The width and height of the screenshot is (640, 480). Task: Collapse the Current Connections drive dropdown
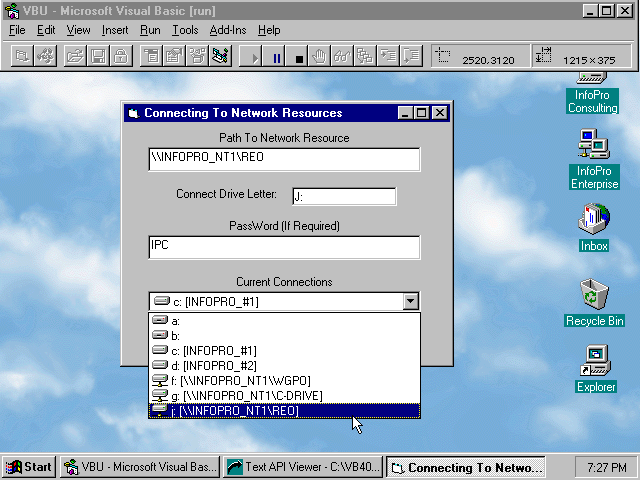tap(410, 301)
